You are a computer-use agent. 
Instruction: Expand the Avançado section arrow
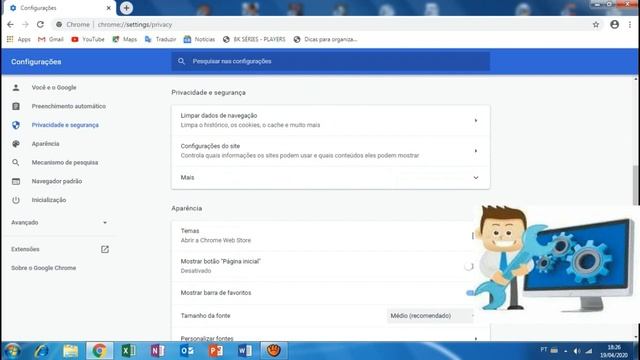(x=105, y=222)
